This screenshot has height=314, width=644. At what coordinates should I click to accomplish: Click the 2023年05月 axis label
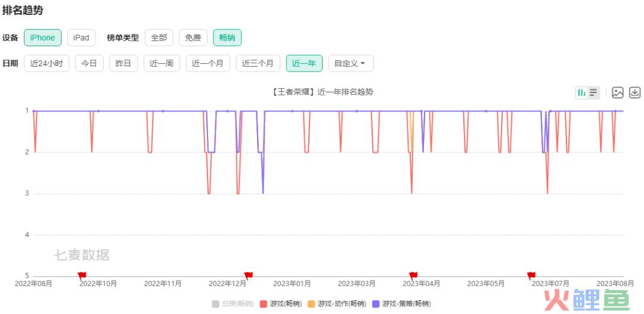click(486, 283)
